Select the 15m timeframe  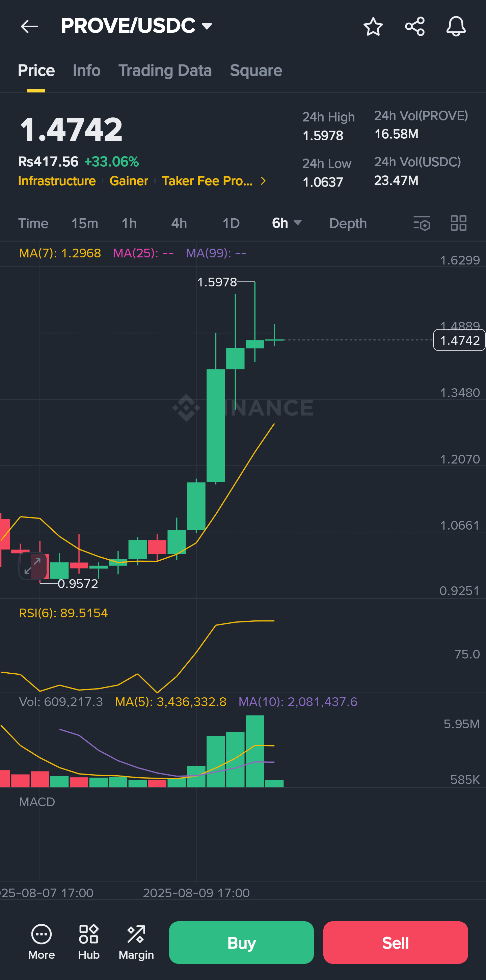pos(84,223)
